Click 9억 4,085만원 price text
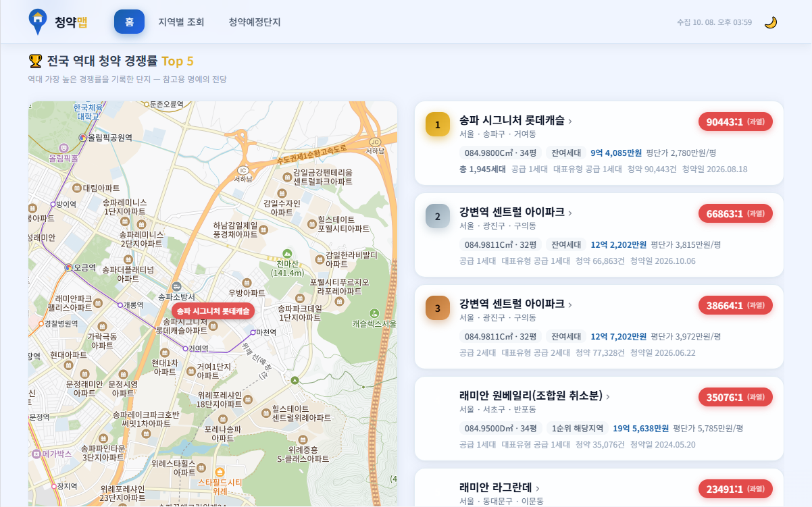Screen dimensions: 812x507 click(616, 153)
